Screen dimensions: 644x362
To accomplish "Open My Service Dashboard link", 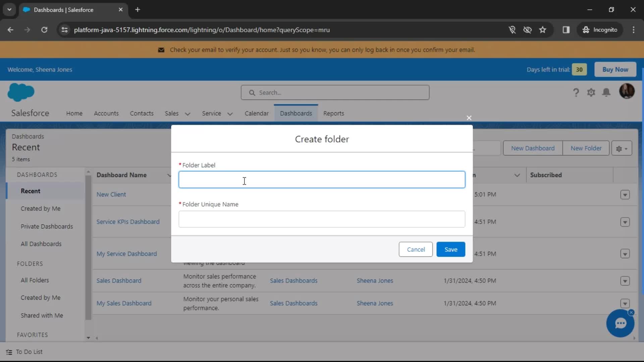I will [x=126, y=254].
